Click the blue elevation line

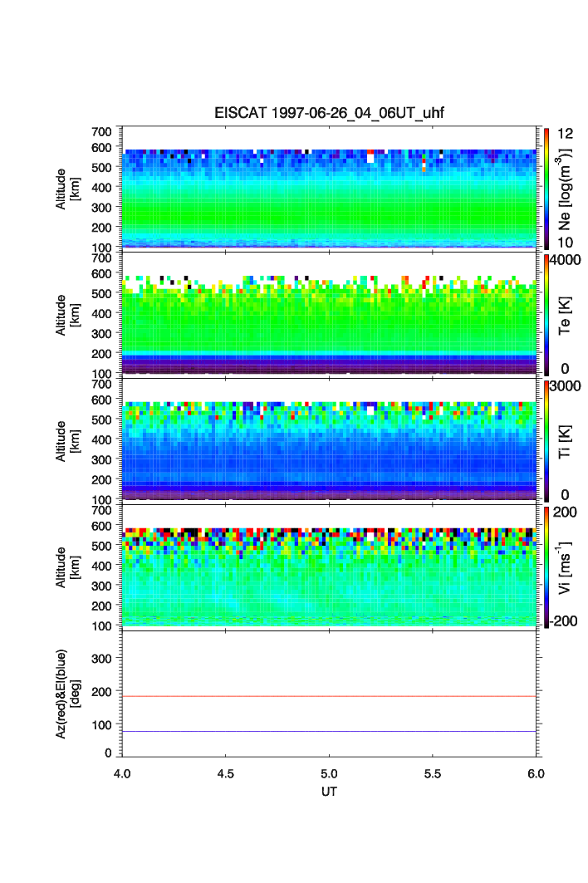329,732
